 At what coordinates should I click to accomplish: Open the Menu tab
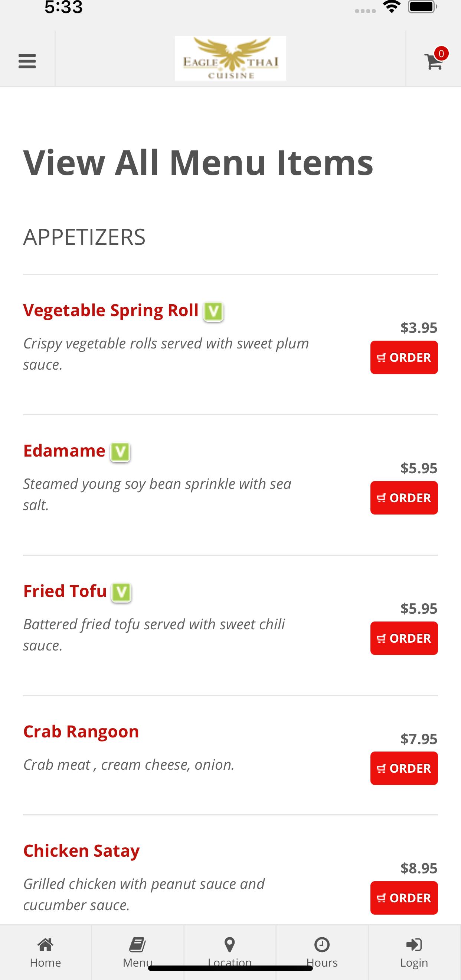point(138,952)
